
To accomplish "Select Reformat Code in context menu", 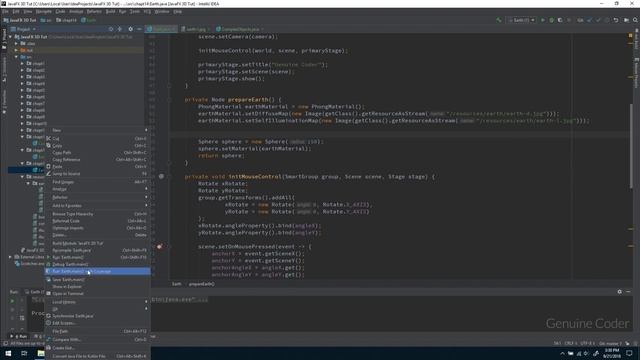I will click(98, 221).
